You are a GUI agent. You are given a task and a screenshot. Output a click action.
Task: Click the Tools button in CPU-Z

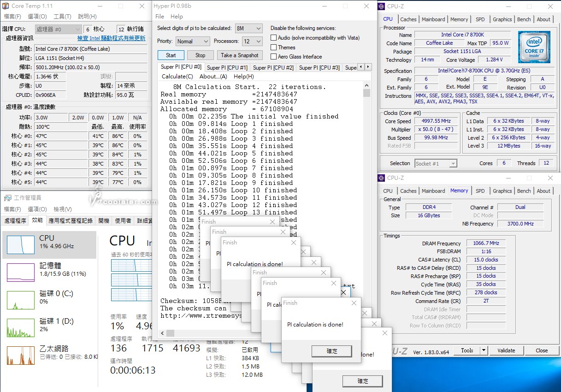pos(467,350)
